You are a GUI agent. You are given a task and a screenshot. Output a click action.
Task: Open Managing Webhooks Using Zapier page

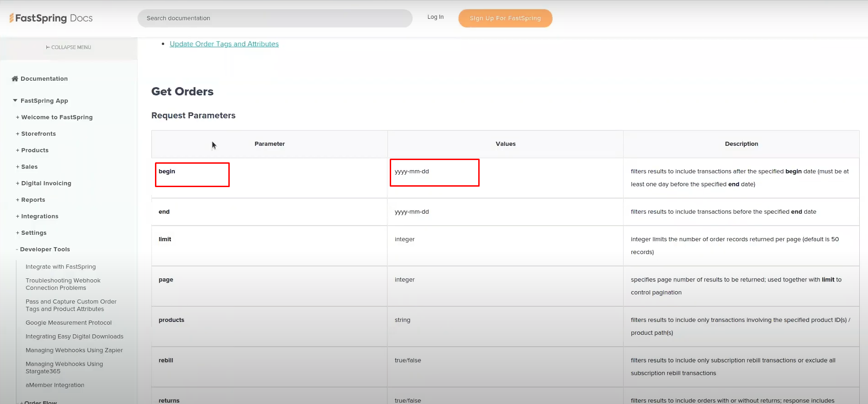(74, 350)
